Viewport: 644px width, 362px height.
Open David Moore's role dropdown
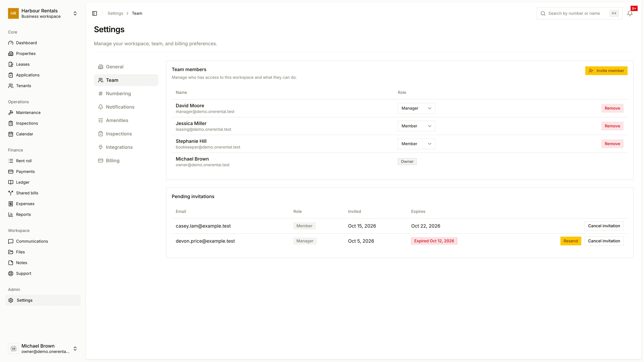tap(416, 108)
